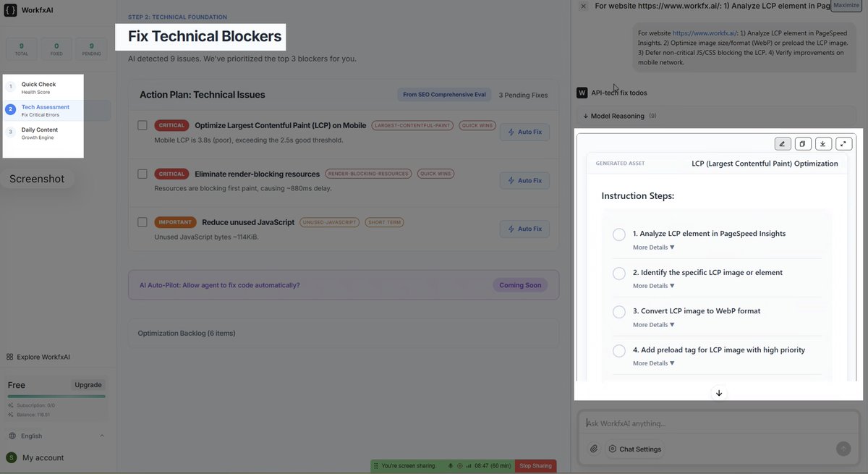Expand Optimization Backlog (6 items)
The height and width of the screenshot is (474, 868).
pos(344,334)
